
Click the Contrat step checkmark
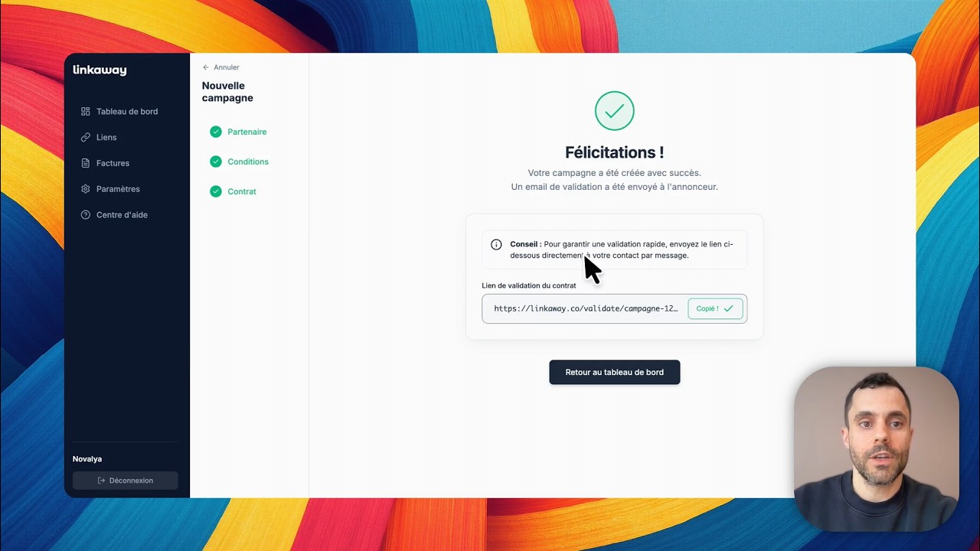tap(216, 191)
